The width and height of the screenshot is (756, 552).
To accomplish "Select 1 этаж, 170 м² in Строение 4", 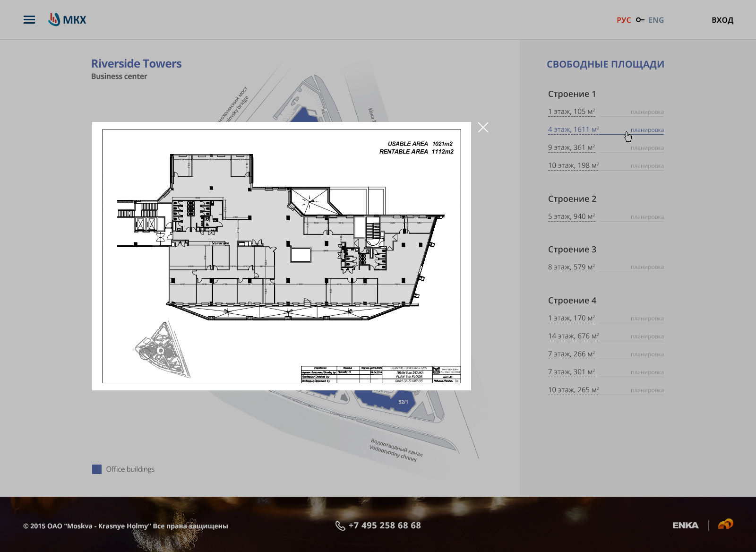I will click(x=571, y=318).
